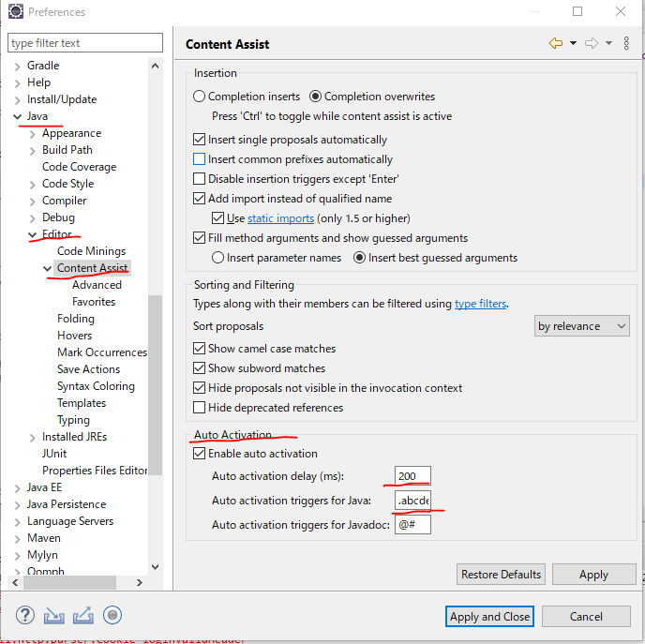
Task: Click the type filter text field
Action: [85, 43]
